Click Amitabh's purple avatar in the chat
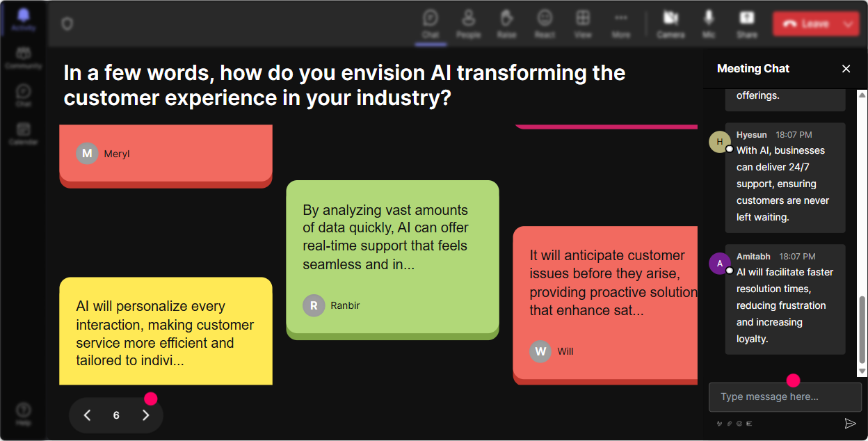This screenshot has width=868, height=441. (x=720, y=264)
